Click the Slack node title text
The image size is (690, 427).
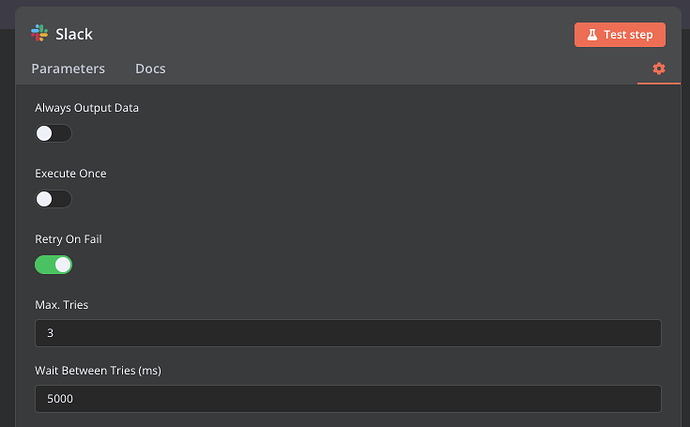point(74,34)
